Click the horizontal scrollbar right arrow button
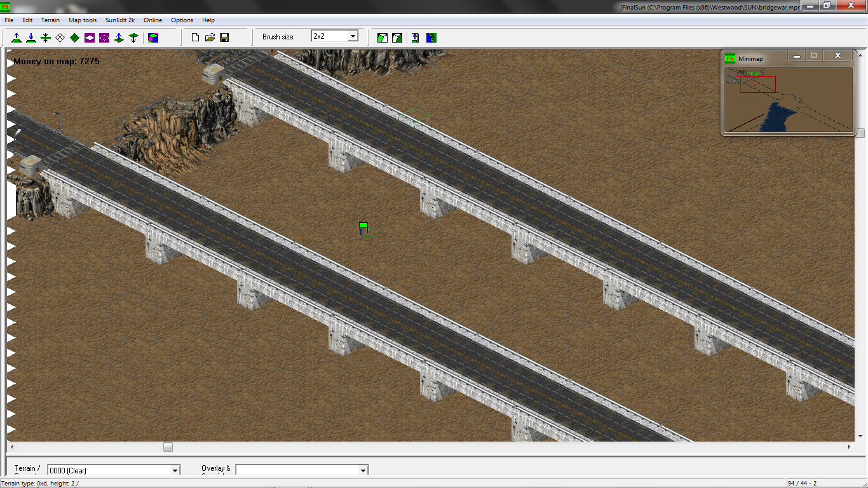The image size is (868, 488). click(850, 447)
